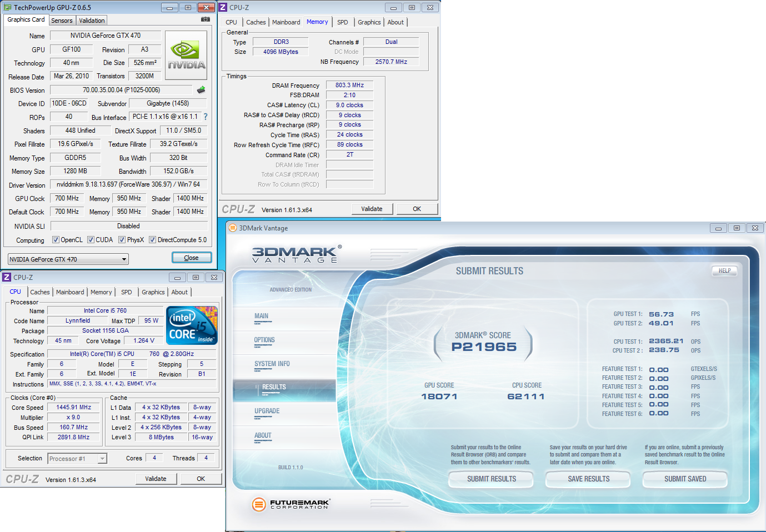Toggle the CUDA checkbox
The image size is (766, 532).
click(x=91, y=240)
